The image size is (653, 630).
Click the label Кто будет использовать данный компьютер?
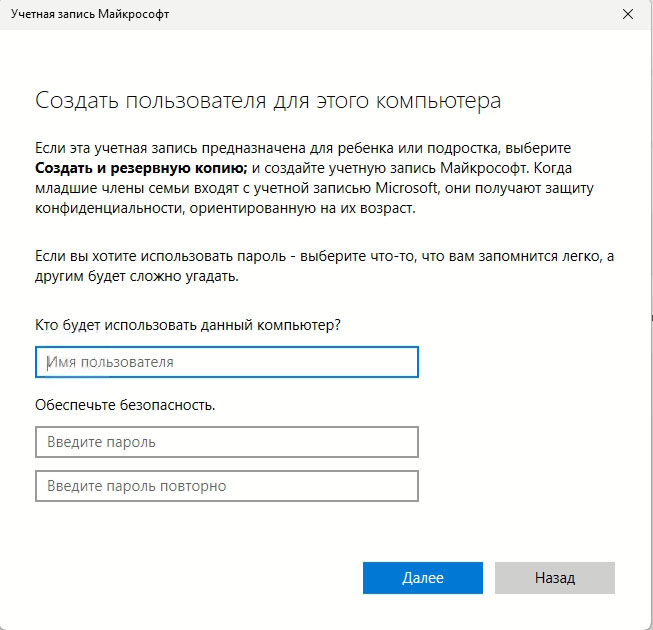pos(188,325)
